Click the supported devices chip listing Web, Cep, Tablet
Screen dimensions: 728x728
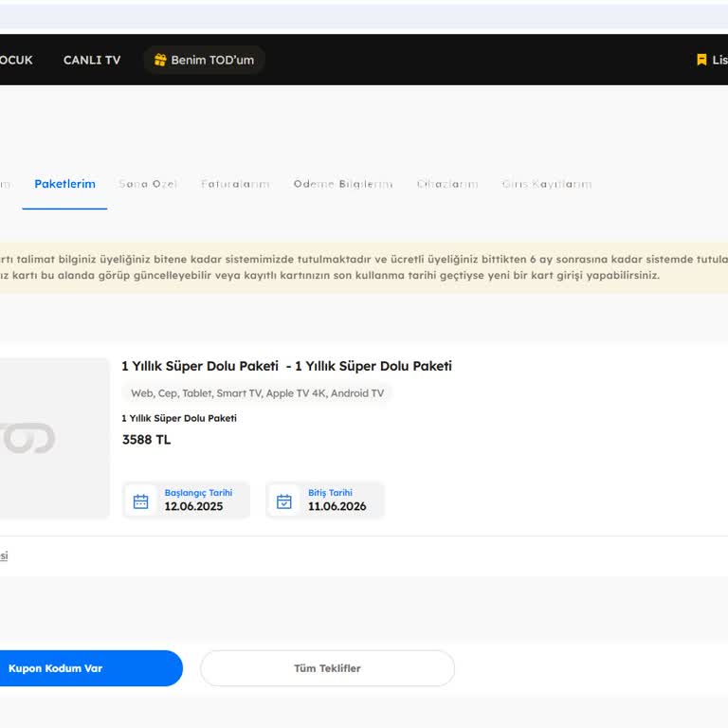pos(257,393)
